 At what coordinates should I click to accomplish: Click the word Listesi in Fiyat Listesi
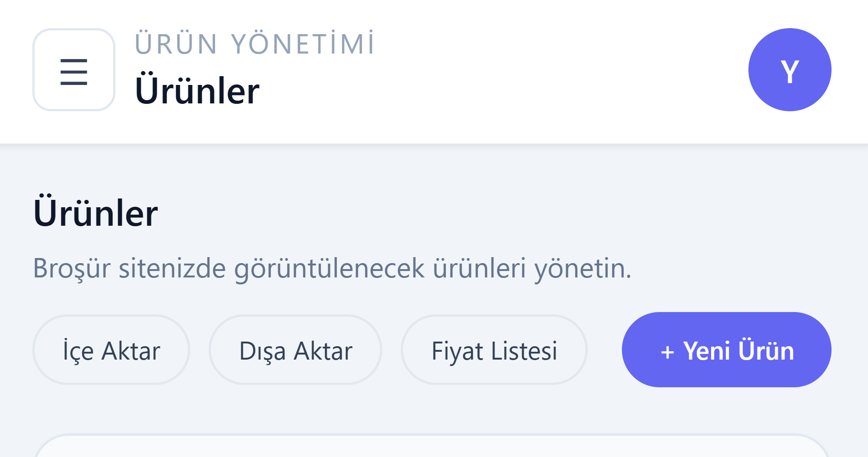pyautogui.click(x=524, y=351)
